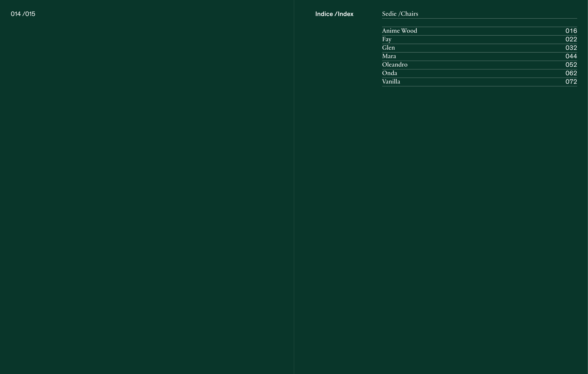Select the Glen index entry
The image size is (588, 374).
(x=388, y=48)
